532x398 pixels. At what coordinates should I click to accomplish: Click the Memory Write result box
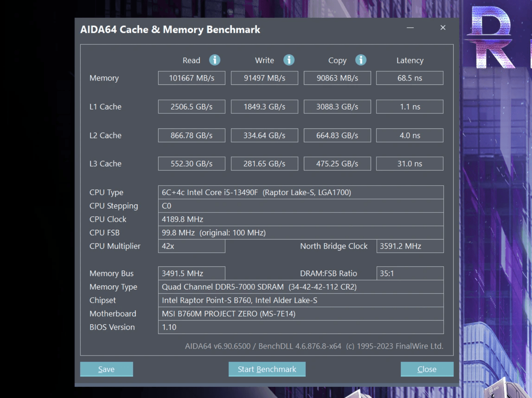pyautogui.click(x=264, y=78)
